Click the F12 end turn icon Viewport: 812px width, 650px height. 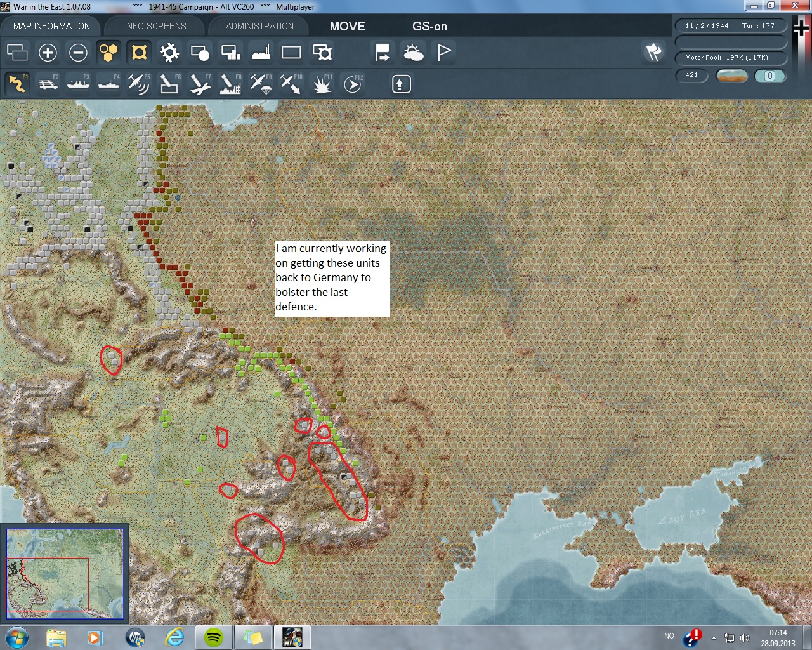coord(353,84)
